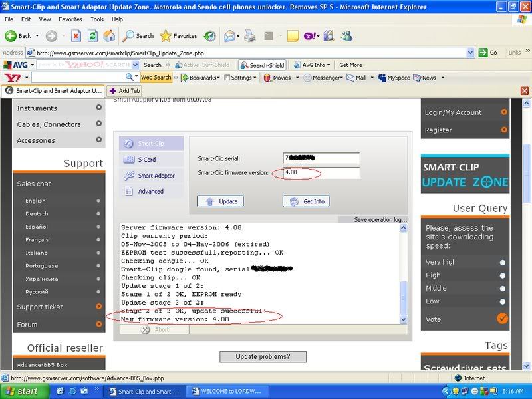
Task: Click the Smart-Clip serial input field
Action: click(321, 158)
